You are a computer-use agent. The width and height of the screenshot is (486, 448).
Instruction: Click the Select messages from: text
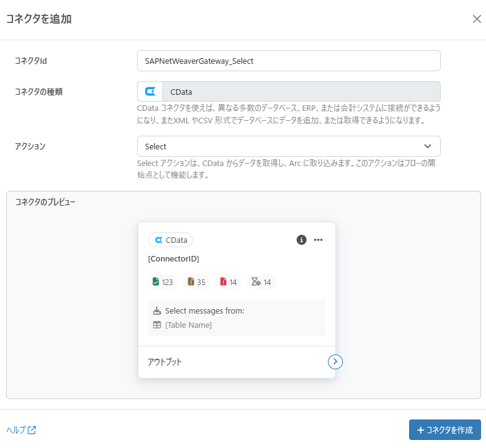pyautogui.click(x=205, y=311)
